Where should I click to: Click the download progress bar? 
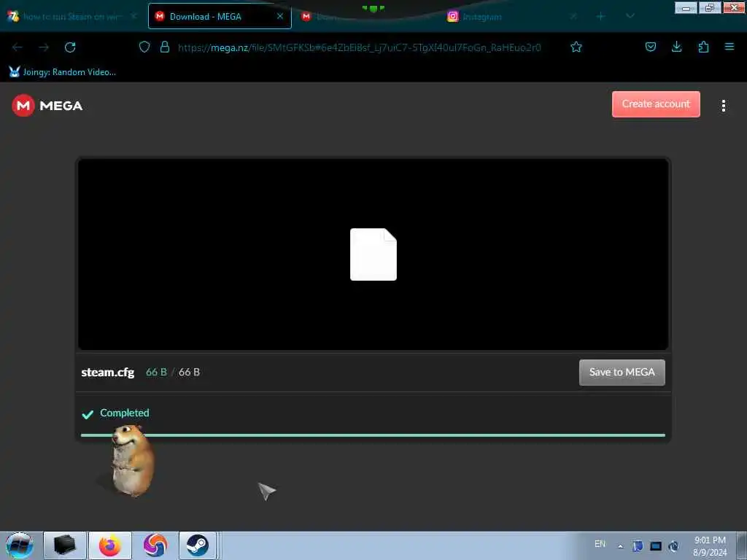pos(373,435)
